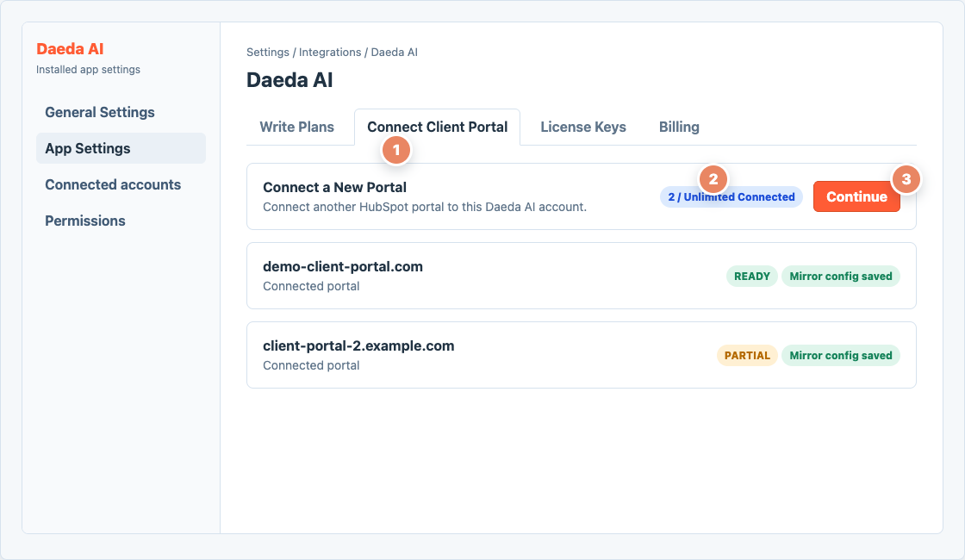This screenshot has width=965, height=560.
Task: Click the Connect a New Portal heading
Action: (x=335, y=187)
